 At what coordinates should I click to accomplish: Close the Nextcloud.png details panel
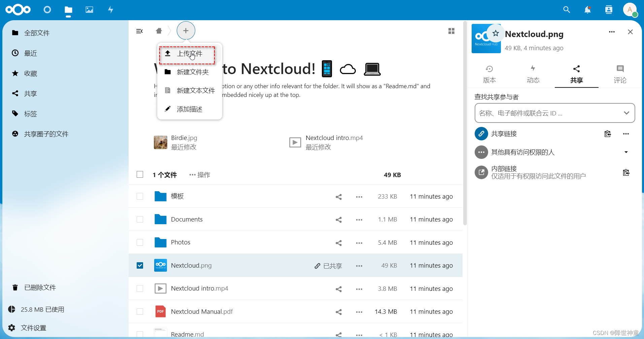pos(630,32)
